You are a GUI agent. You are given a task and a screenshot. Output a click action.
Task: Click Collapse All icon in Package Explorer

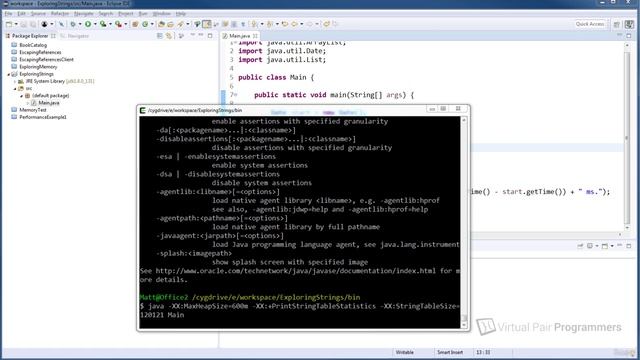pyautogui.click(x=160, y=36)
